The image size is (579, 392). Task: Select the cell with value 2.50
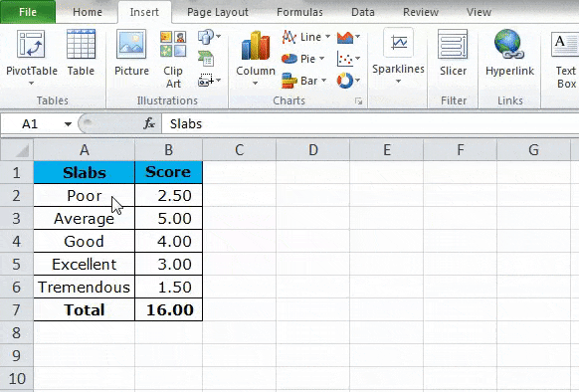[x=168, y=195]
